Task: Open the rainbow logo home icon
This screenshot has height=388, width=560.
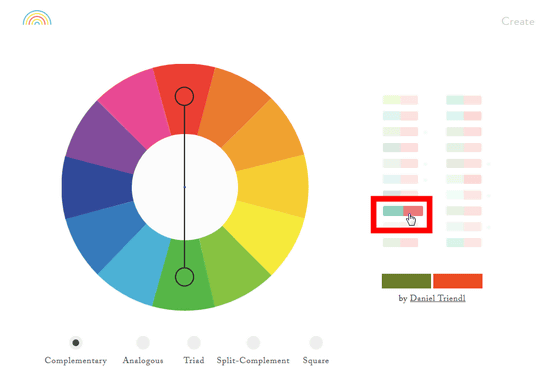Action: [x=37, y=18]
